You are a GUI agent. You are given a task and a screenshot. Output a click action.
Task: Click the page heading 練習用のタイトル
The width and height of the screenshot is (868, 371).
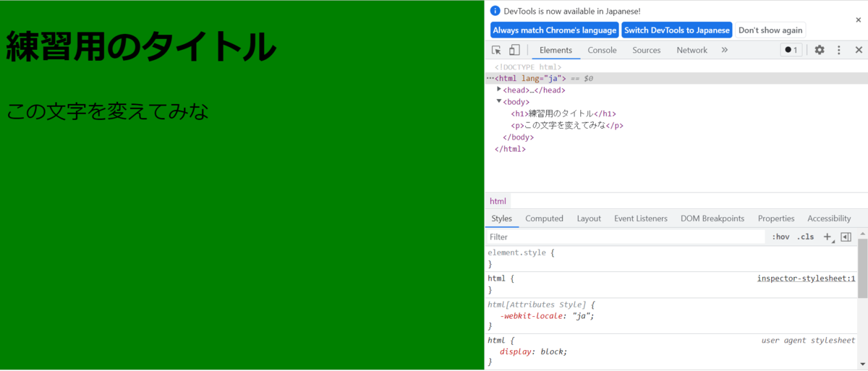coord(141,46)
